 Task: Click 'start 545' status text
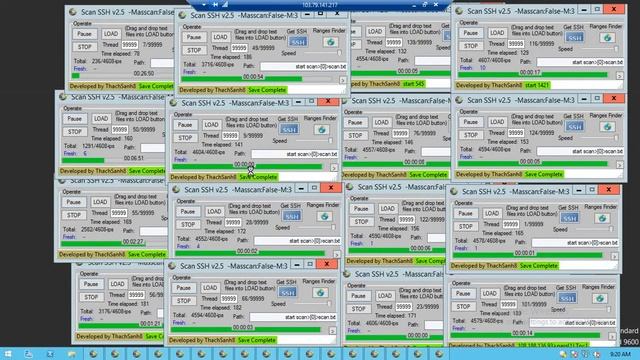(413, 84)
